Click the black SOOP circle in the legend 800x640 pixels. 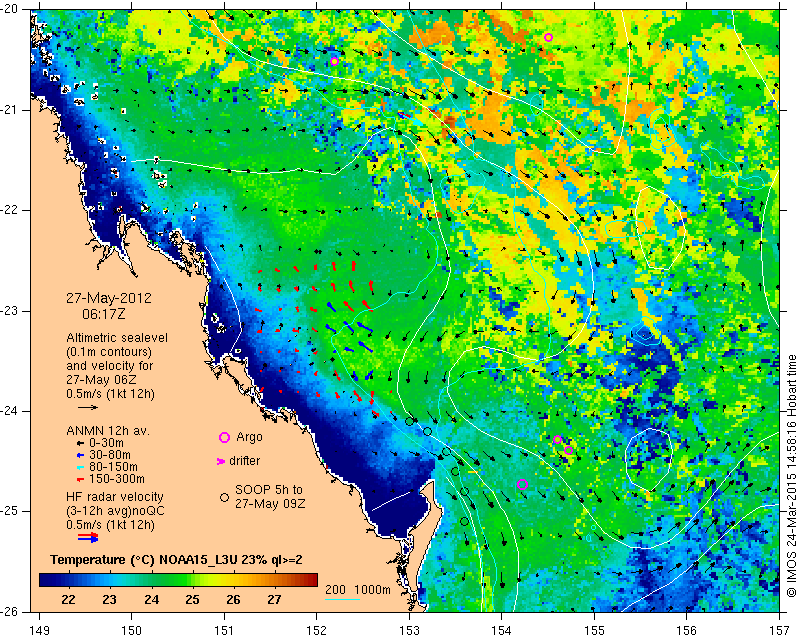click(224, 497)
